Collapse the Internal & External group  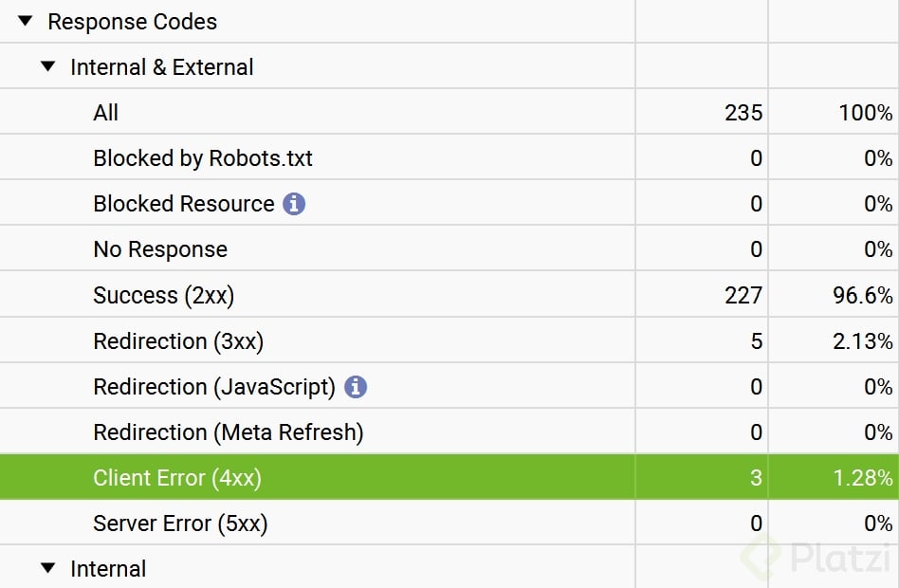pyautogui.click(x=48, y=67)
